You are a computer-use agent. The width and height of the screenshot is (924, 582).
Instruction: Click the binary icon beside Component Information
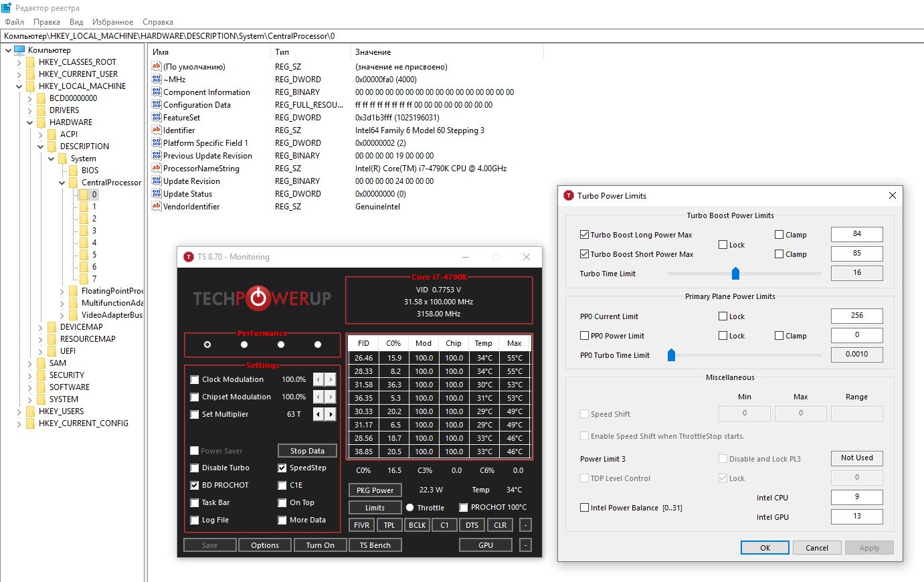pyautogui.click(x=157, y=92)
